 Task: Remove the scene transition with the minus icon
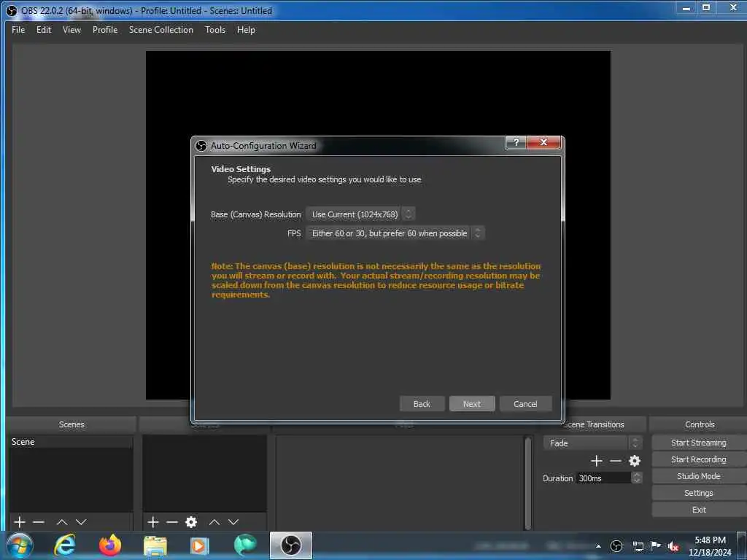[616, 461]
